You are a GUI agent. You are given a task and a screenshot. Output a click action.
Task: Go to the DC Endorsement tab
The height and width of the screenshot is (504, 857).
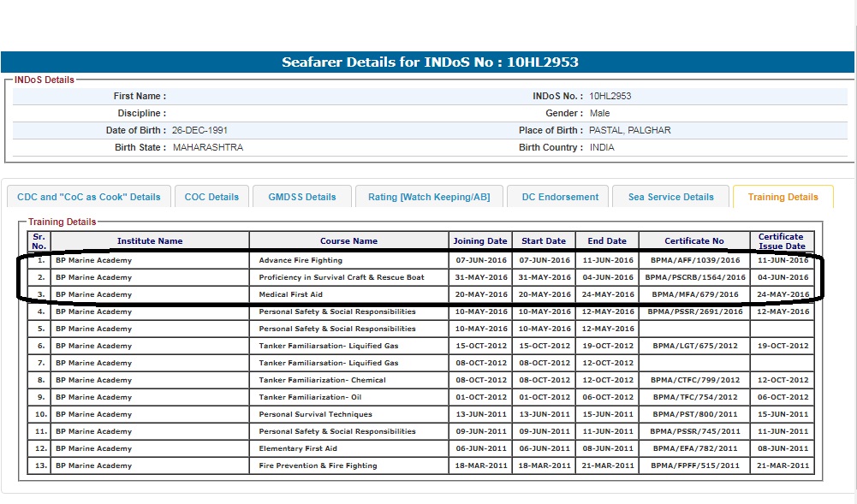coord(560,197)
